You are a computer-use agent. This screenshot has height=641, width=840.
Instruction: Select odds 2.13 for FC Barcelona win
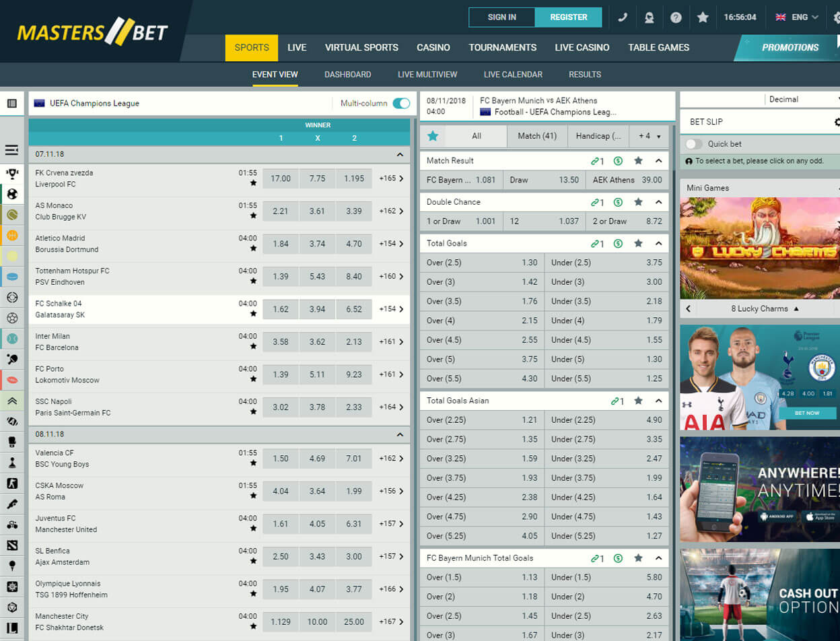354,341
